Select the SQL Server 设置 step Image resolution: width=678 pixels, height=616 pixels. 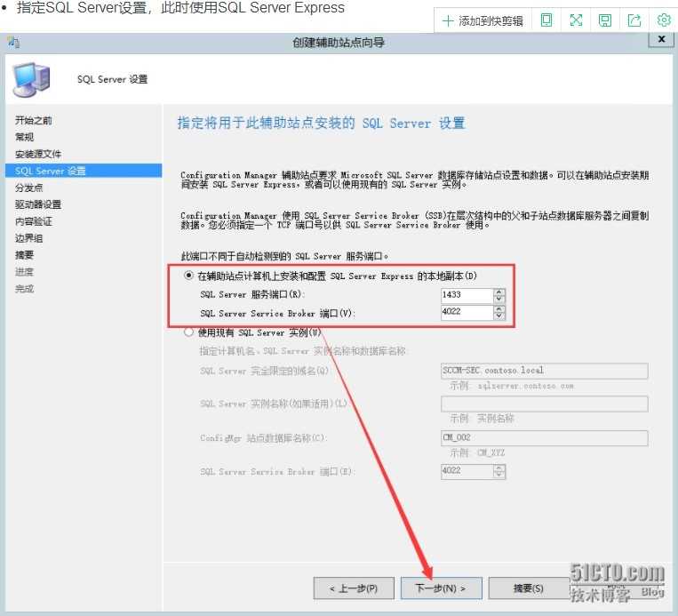[x=84, y=171]
